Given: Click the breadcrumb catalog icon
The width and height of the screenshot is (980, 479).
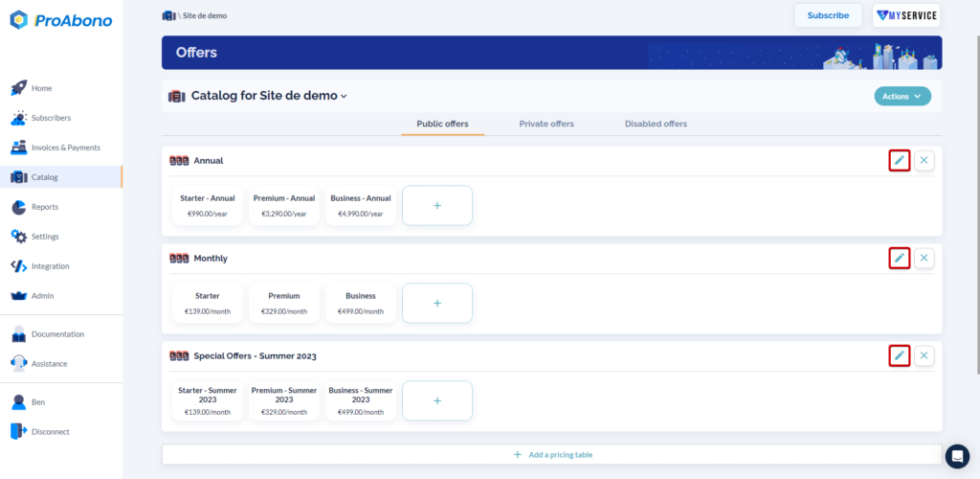Looking at the screenshot, I should click(x=168, y=15).
